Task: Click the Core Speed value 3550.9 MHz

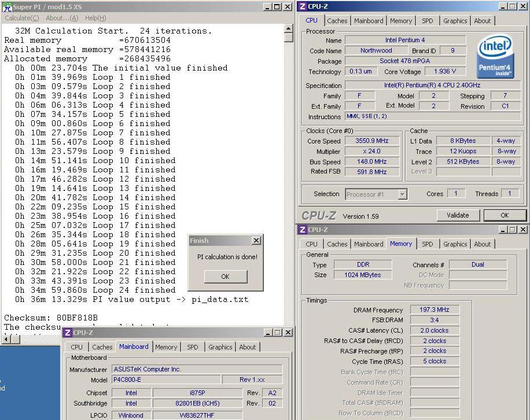Action: click(371, 141)
